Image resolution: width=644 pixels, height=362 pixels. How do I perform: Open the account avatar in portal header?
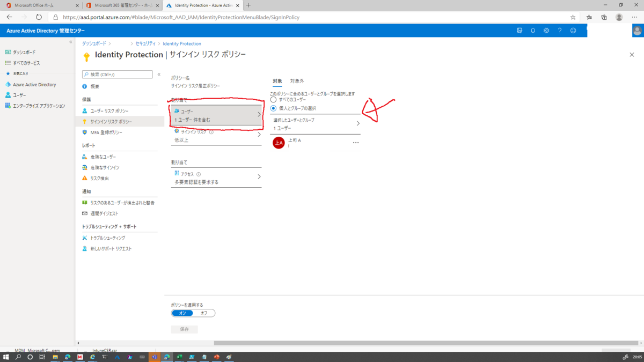pos(637,31)
